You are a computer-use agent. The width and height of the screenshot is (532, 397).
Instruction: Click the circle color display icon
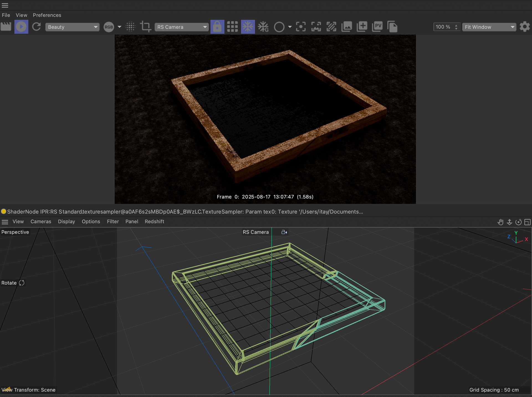tap(279, 27)
